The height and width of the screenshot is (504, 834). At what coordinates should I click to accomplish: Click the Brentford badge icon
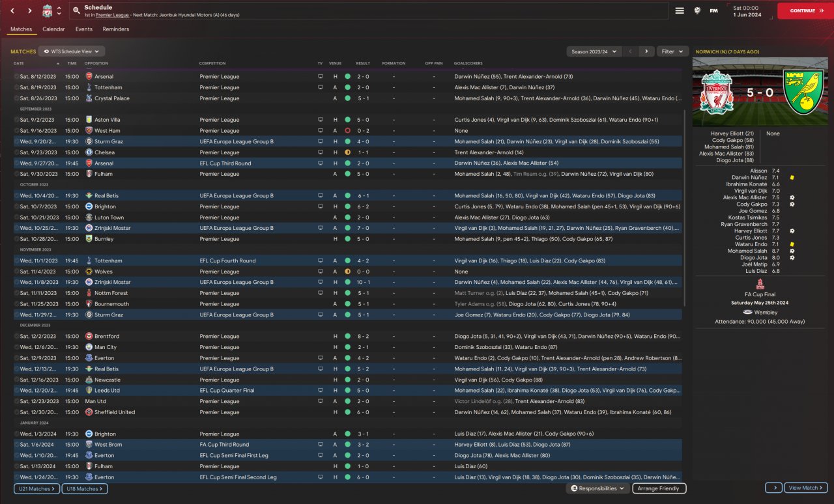[89, 337]
